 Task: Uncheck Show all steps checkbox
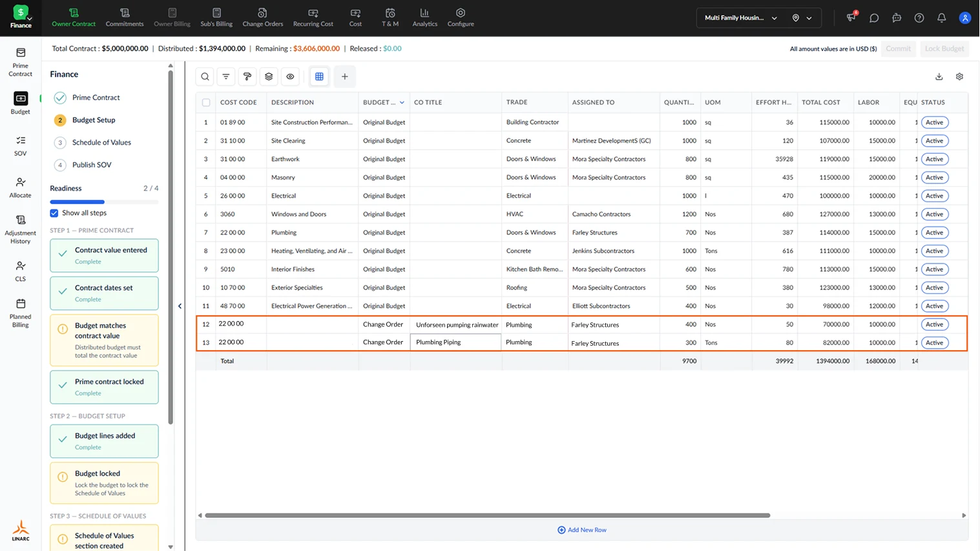[x=54, y=213]
